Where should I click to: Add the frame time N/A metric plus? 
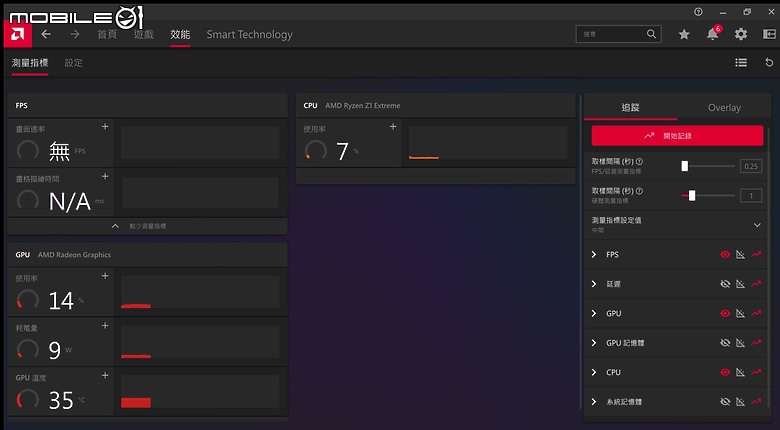click(x=105, y=176)
